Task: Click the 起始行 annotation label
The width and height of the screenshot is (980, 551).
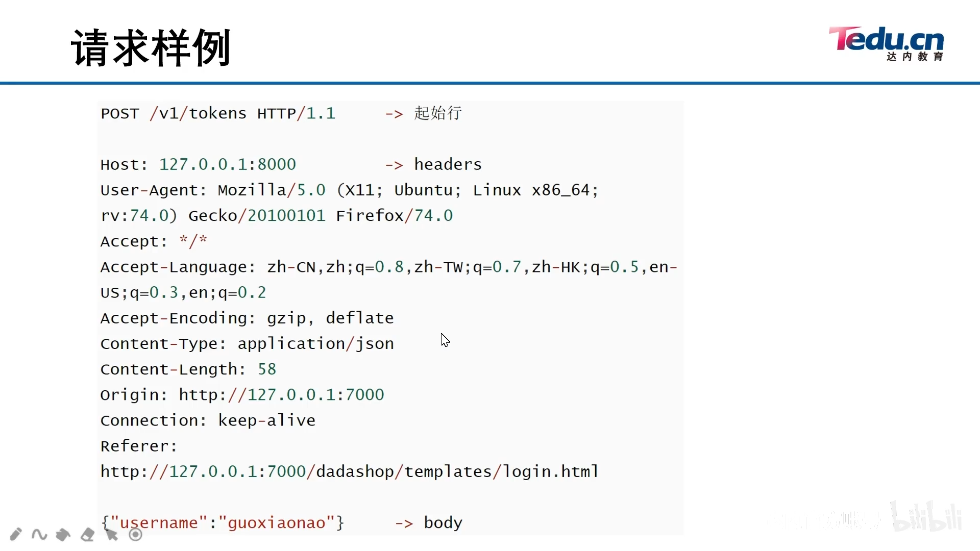Action: [x=438, y=113]
